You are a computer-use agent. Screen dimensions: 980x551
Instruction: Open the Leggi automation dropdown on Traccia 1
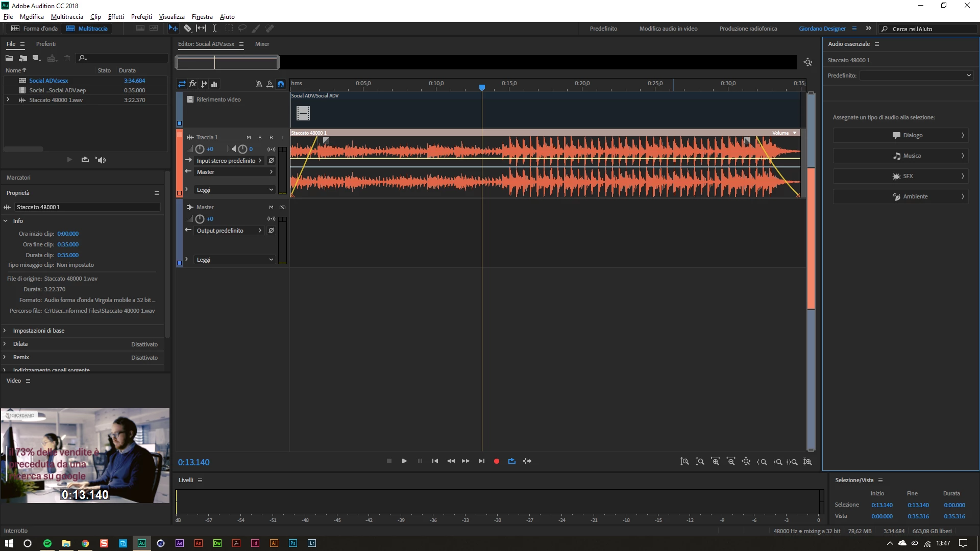point(235,190)
